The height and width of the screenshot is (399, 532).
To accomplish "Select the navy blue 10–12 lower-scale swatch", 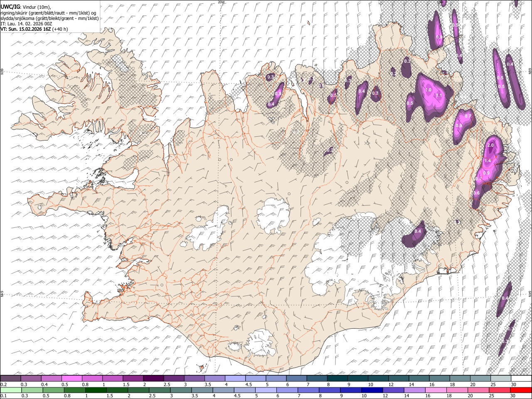I will [x=372, y=390].
